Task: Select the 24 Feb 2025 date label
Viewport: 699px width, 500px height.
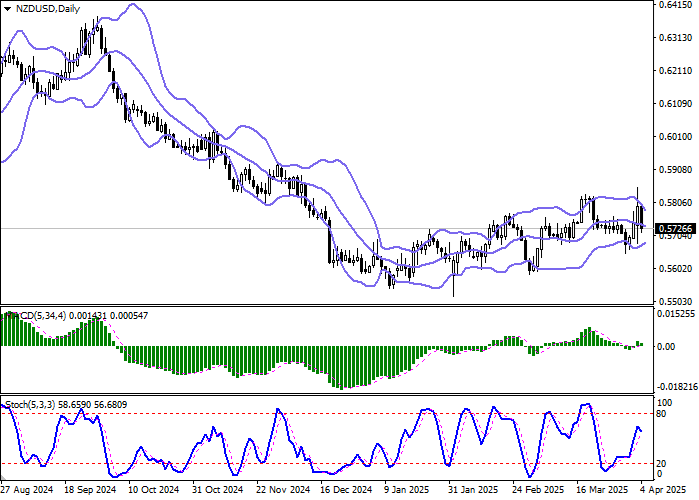Action: [536, 491]
